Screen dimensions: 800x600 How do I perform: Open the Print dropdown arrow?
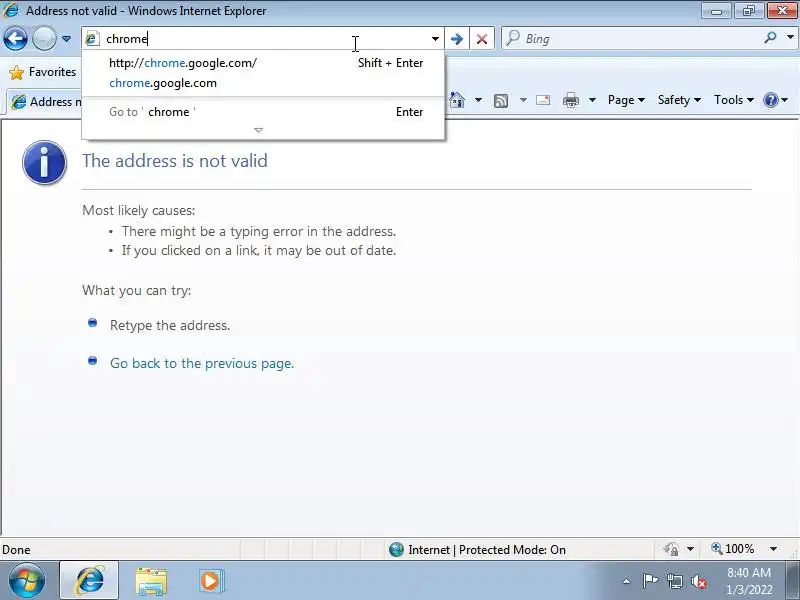(x=592, y=100)
